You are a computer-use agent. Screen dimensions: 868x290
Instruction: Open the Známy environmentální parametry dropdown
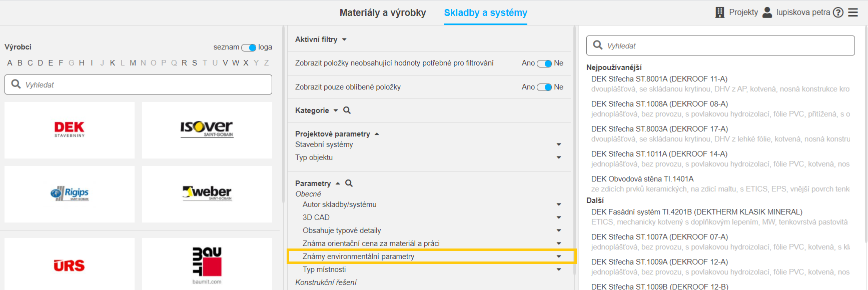pyautogui.click(x=431, y=256)
